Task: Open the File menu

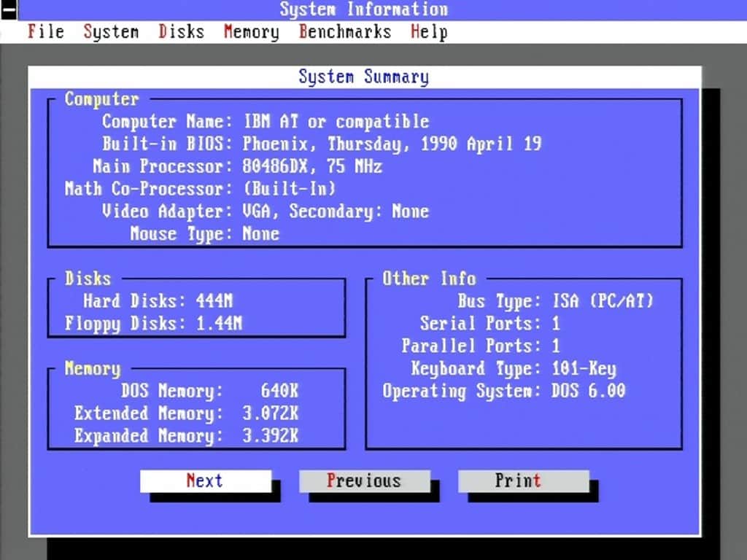Action: click(x=46, y=32)
